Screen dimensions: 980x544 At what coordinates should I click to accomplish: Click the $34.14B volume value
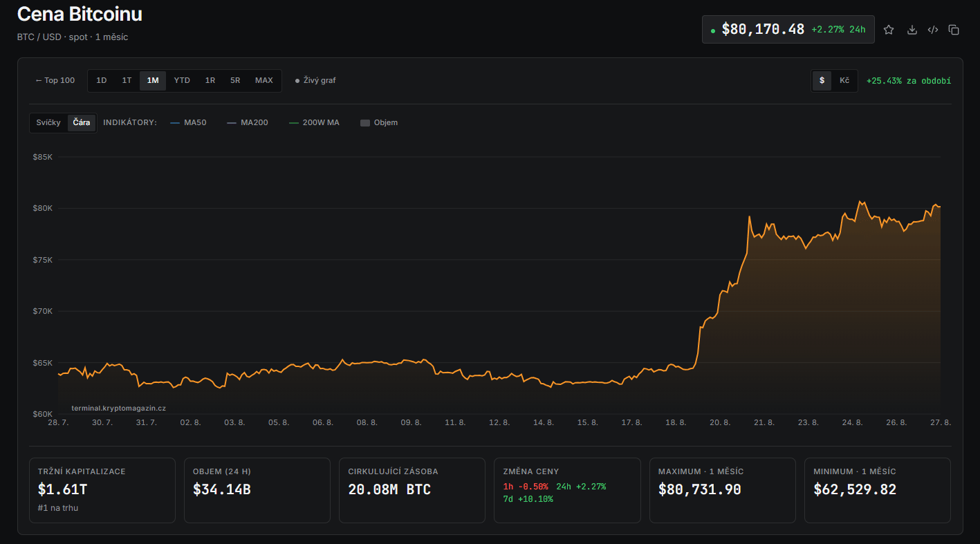tap(221, 489)
